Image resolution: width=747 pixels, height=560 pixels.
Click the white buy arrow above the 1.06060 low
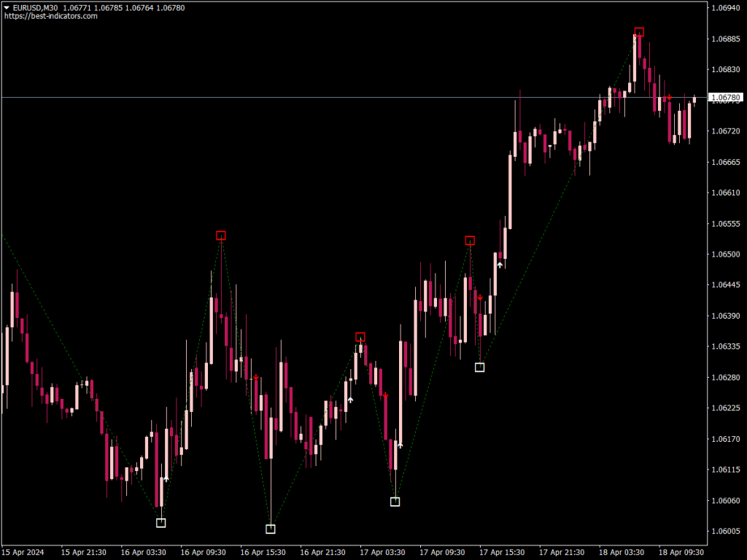click(x=400, y=446)
